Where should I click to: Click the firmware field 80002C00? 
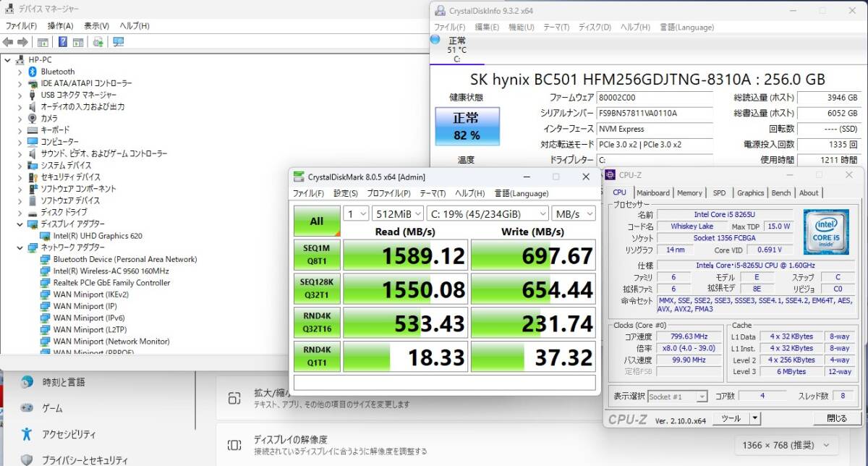pos(654,98)
